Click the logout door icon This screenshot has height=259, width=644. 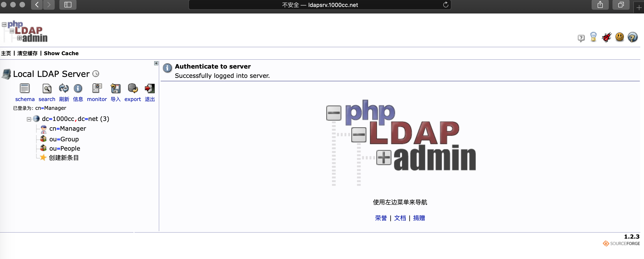150,88
